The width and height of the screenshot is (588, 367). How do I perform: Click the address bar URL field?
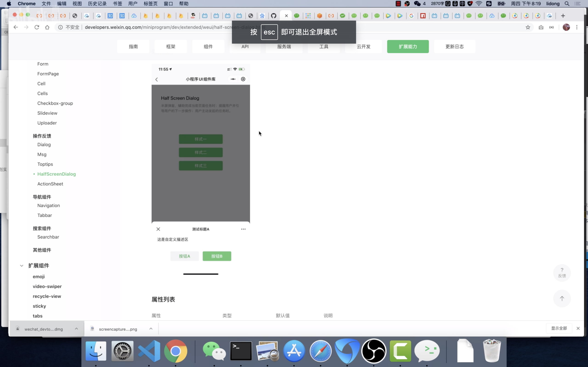(158, 27)
